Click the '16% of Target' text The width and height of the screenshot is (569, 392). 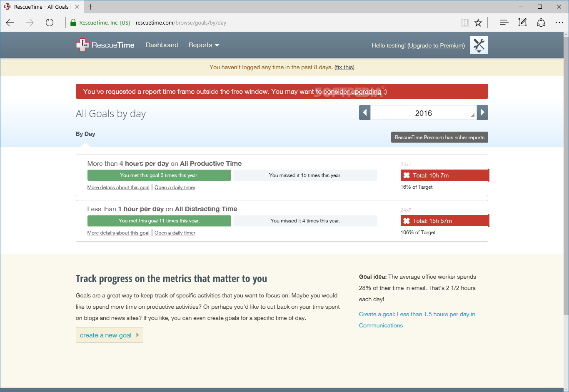[417, 187]
